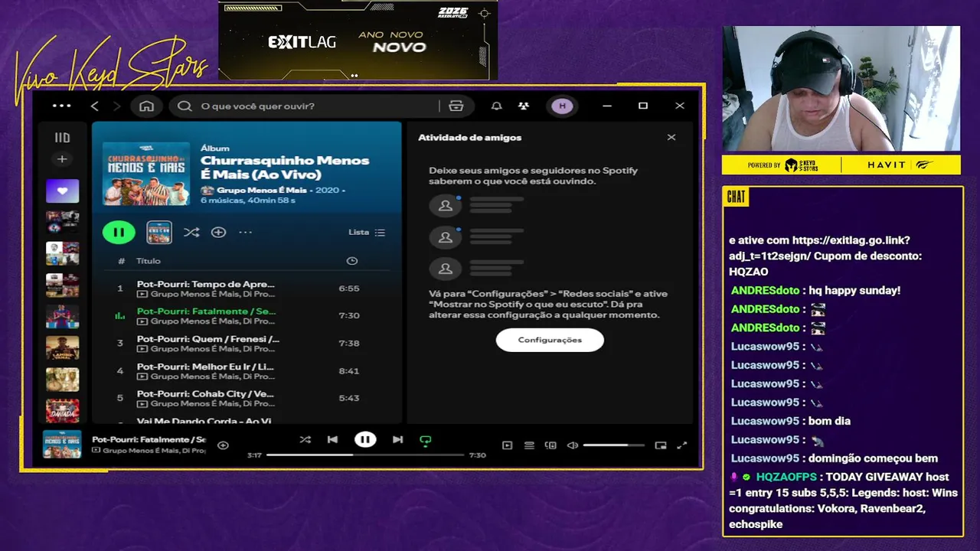
Task: Open Connect to a device icon
Action: point(550,445)
